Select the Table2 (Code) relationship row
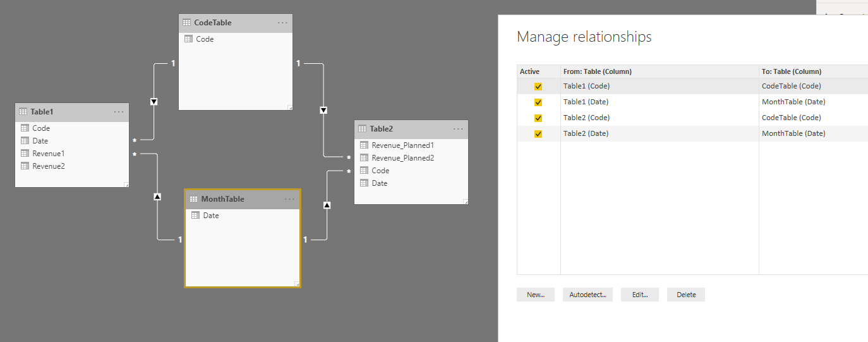868x342 pixels. click(692, 118)
